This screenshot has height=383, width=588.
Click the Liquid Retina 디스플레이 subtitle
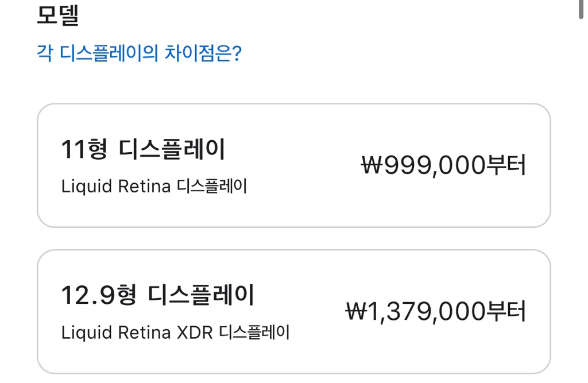154,187
